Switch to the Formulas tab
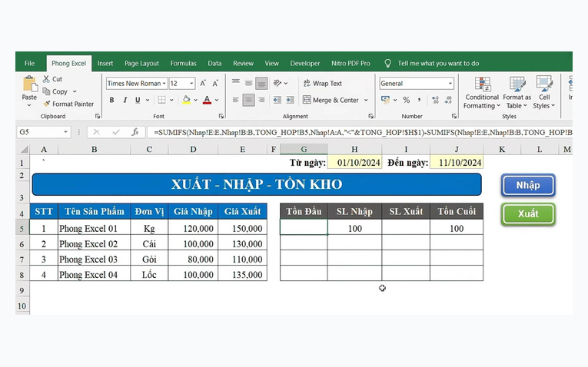588x367 pixels. point(184,63)
